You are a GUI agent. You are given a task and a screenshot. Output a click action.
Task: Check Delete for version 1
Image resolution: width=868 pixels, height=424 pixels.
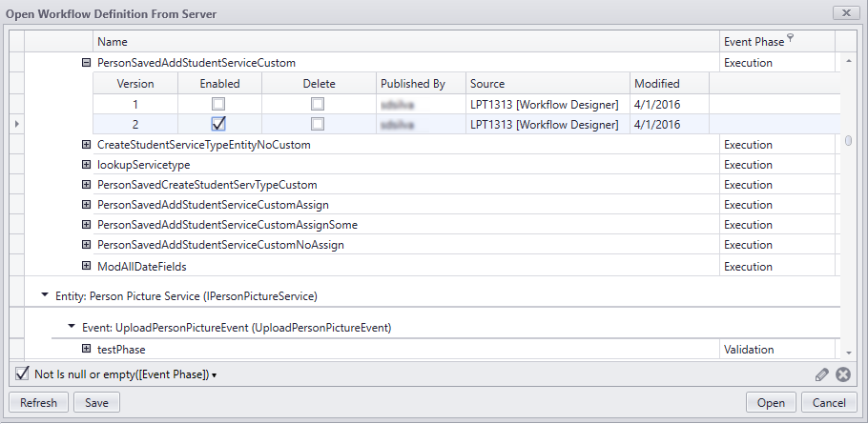coord(318,104)
